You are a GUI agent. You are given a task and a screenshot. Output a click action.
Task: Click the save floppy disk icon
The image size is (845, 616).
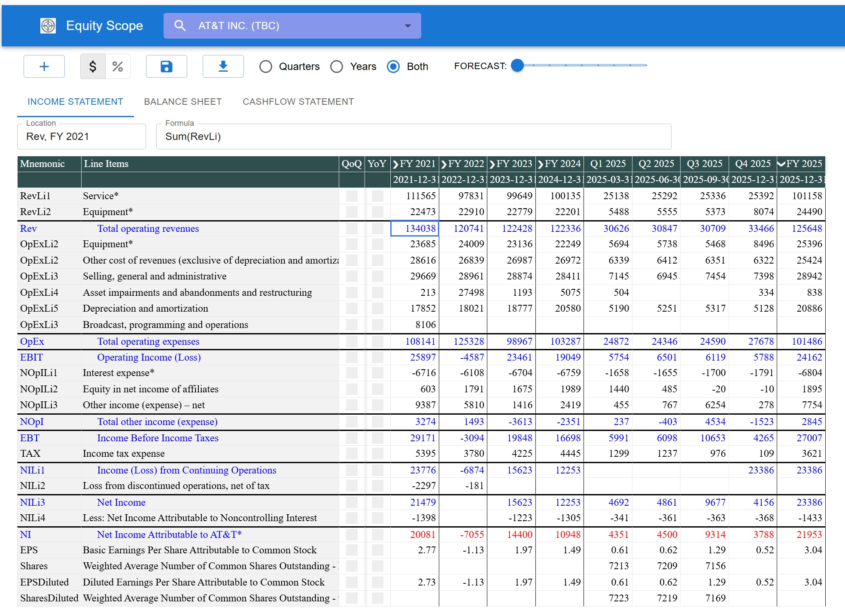point(166,67)
